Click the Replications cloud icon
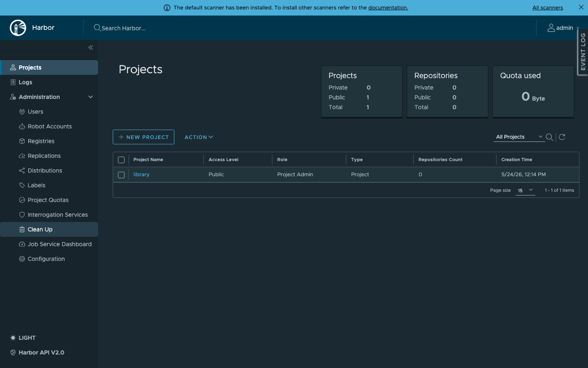This screenshot has width=588, height=368. click(x=22, y=156)
